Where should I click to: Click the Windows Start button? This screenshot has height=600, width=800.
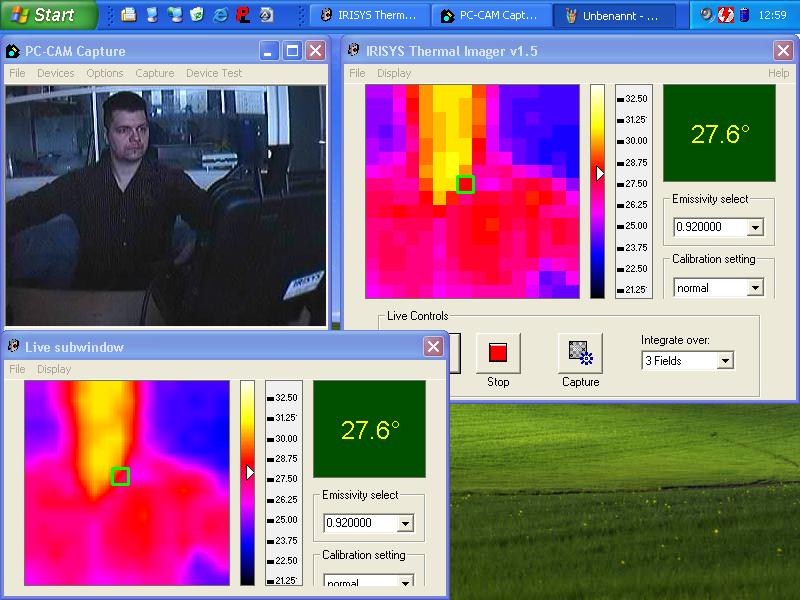tap(48, 15)
